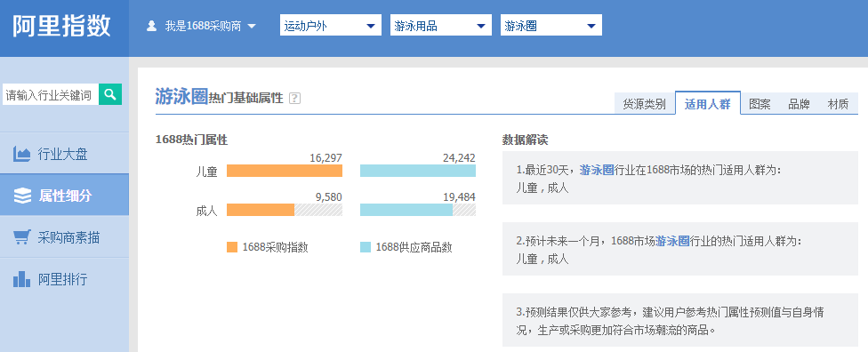The image size is (868, 352).
Task: Click the blue 成人 supply count bar
Action: point(407,210)
